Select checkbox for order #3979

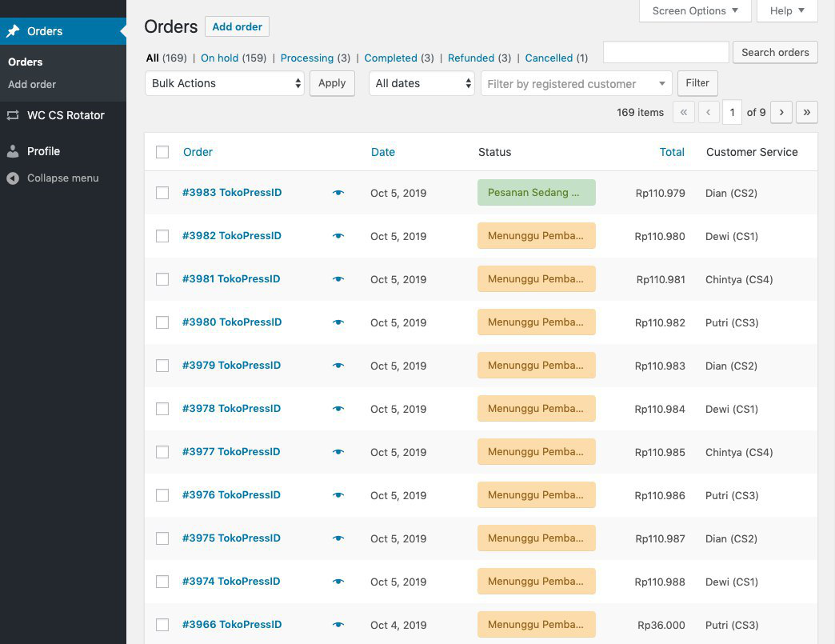[162, 366]
